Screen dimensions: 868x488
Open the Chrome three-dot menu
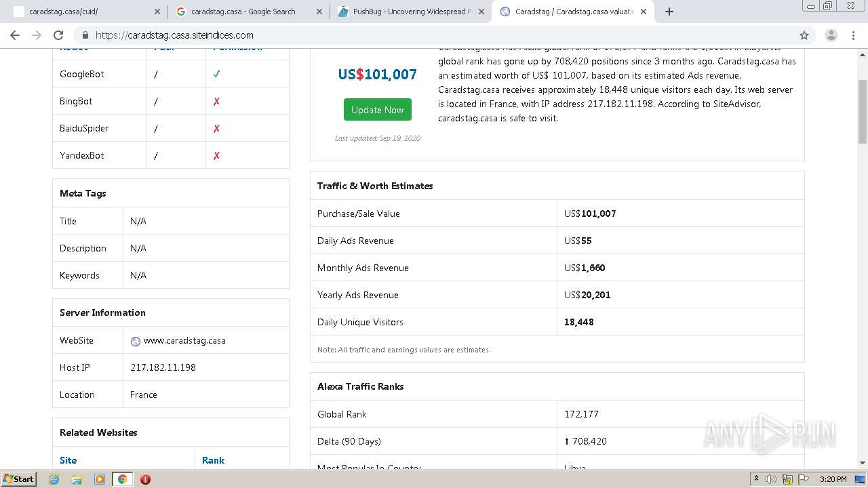click(x=852, y=35)
